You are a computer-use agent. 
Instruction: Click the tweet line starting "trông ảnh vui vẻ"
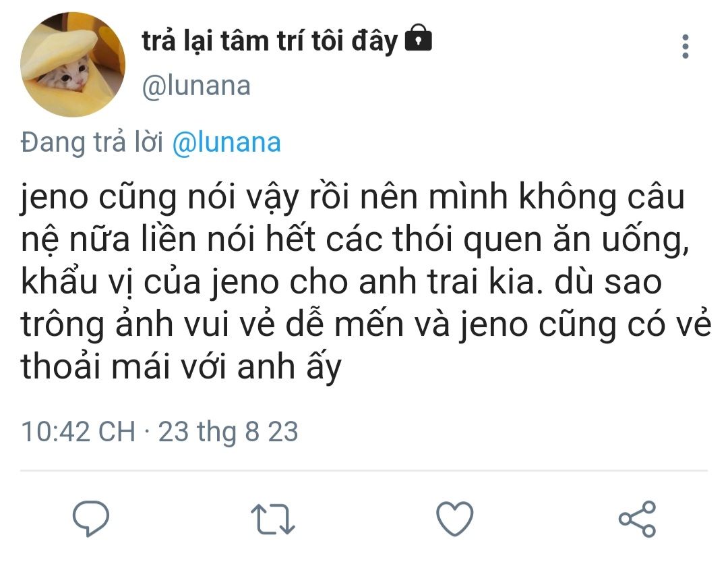(366, 325)
